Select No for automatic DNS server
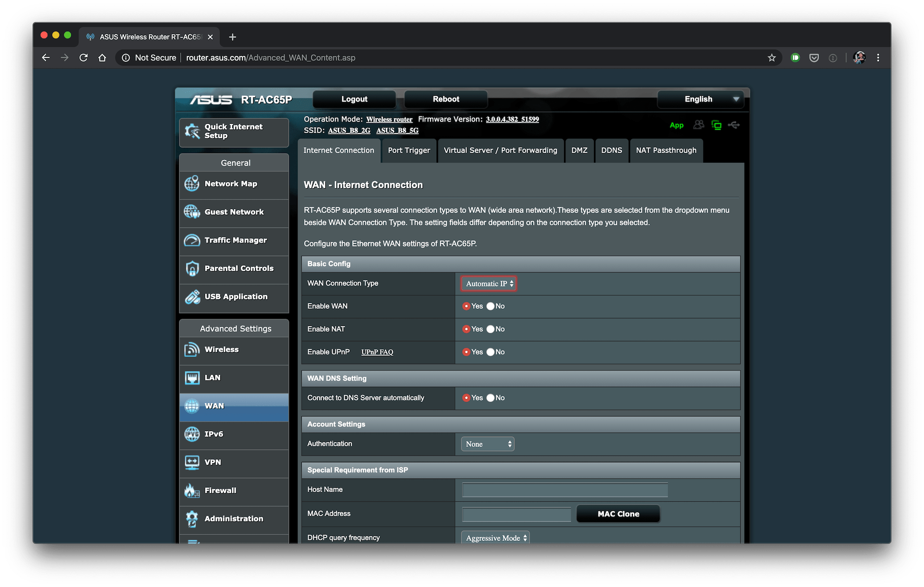Screen dimensions: 924x587 (x=490, y=398)
